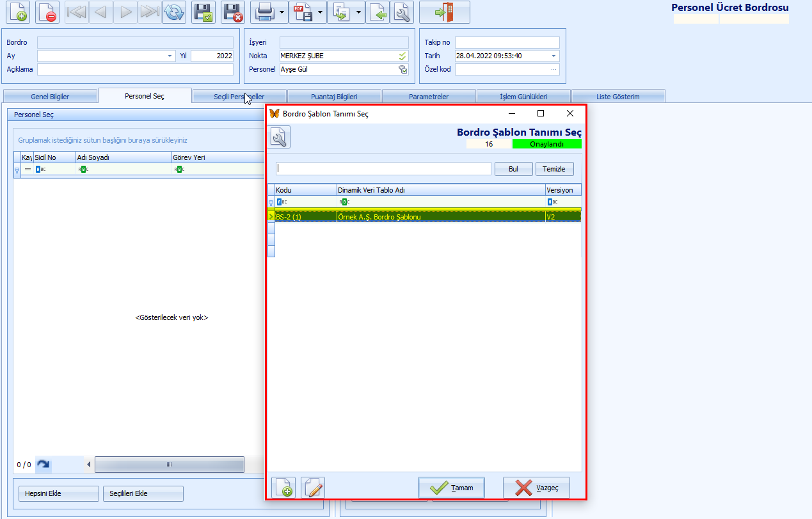Click the Hepsini Ekle button
This screenshot has height=519, width=812.
tap(59, 493)
